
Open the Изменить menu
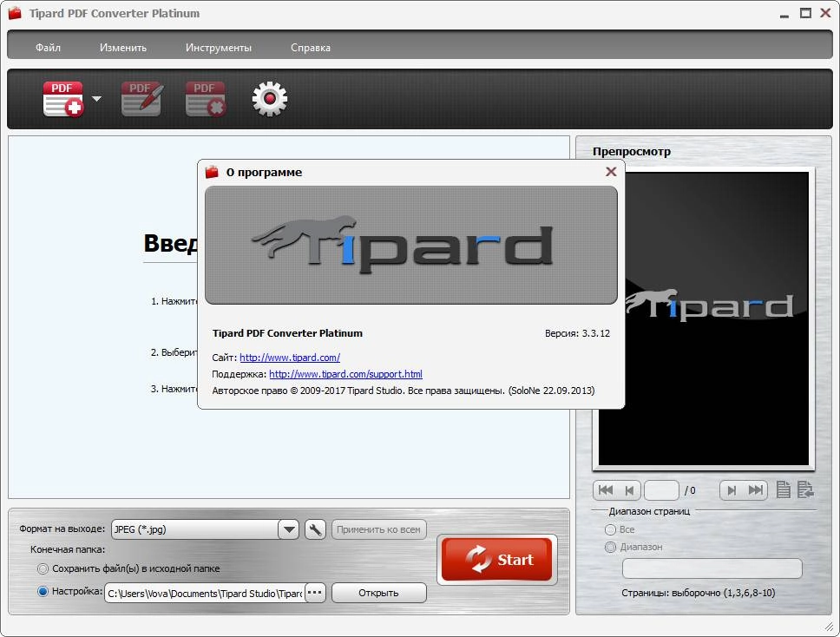pyautogui.click(x=123, y=48)
